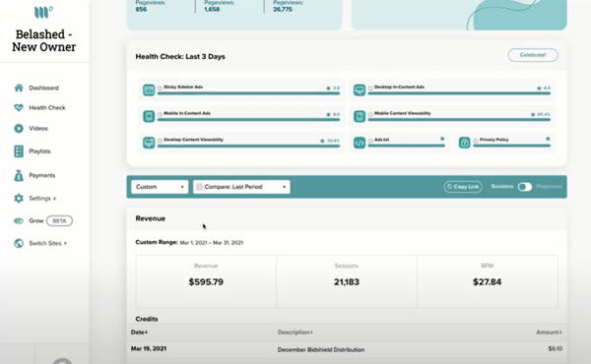Image resolution: width=591 pixels, height=364 pixels.
Task: Click the Revenue $595.79 card
Action: (x=206, y=281)
